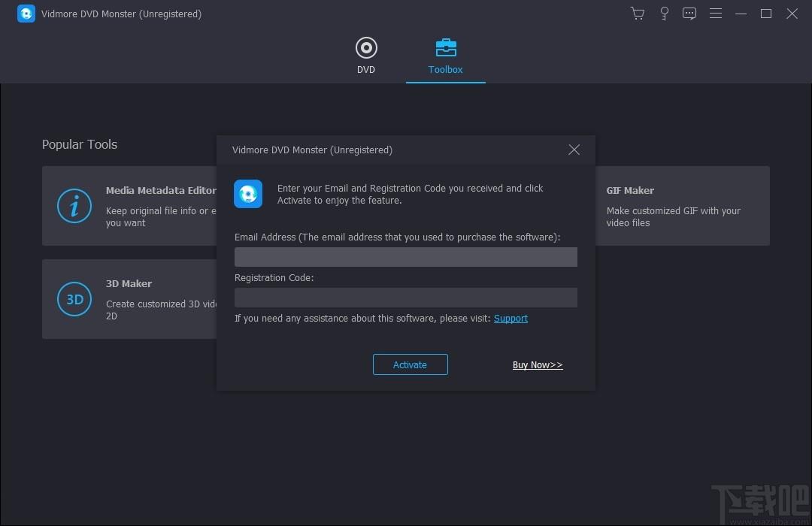Minimize the Vidmore window
The image size is (812, 526).
(741, 14)
